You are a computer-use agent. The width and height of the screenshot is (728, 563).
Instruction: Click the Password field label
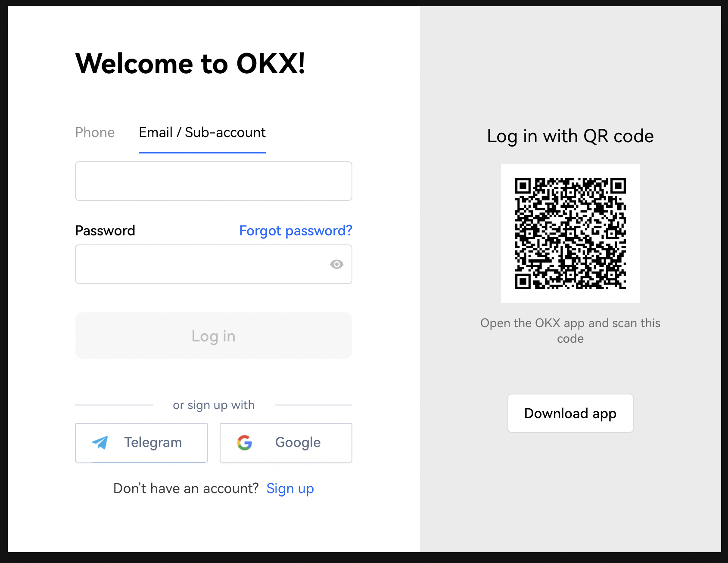pyautogui.click(x=105, y=231)
